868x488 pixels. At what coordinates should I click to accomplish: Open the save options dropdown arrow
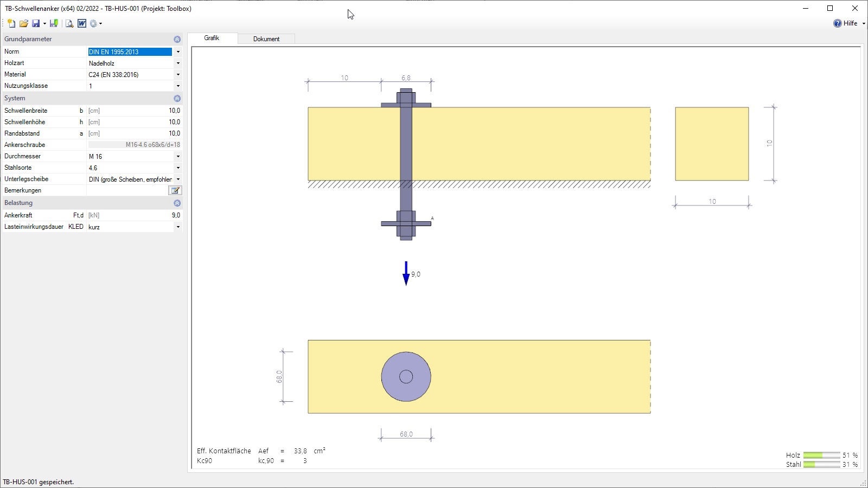coord(44,23)
